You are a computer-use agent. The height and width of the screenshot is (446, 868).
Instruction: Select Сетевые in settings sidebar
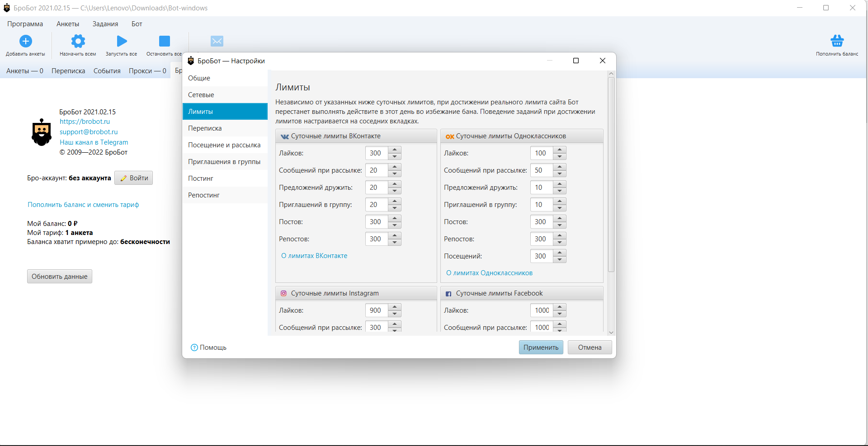coord(225,95)
